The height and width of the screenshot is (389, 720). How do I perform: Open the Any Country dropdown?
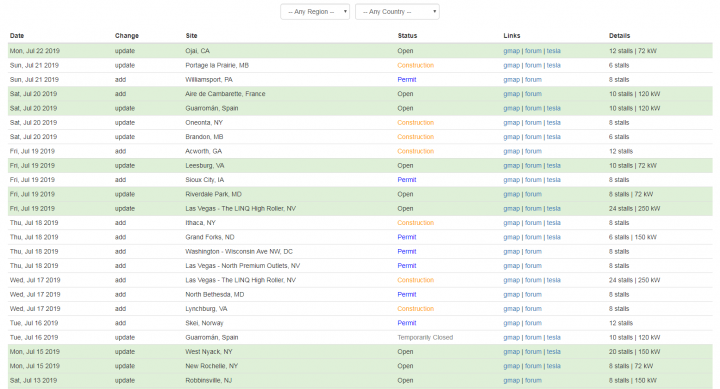pos(397,12)
